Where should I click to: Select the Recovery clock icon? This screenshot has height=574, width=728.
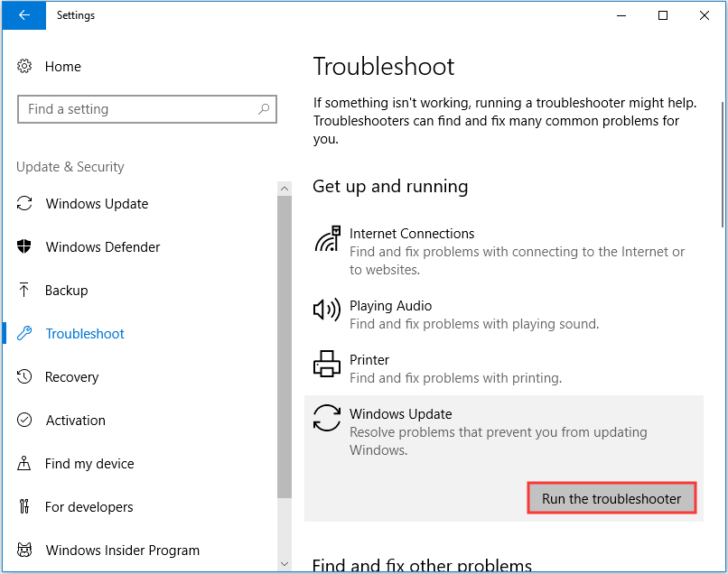tap(26, 376)
